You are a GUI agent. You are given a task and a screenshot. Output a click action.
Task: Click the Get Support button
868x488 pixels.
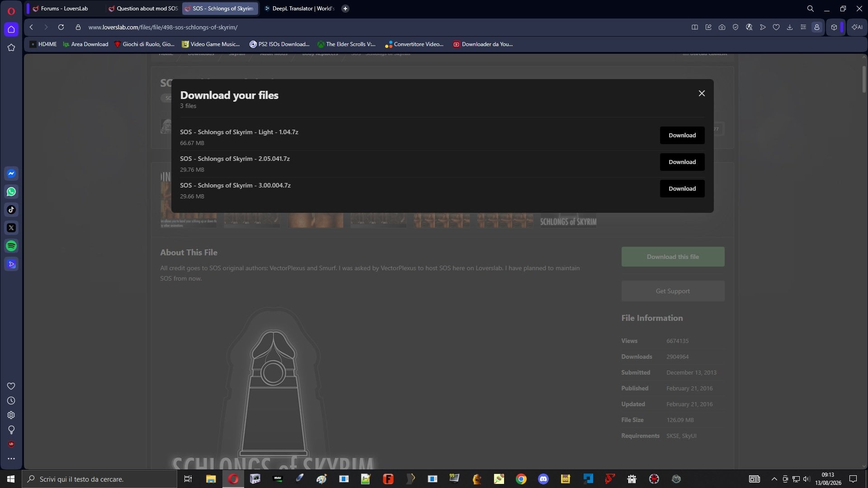coord(673,291)
